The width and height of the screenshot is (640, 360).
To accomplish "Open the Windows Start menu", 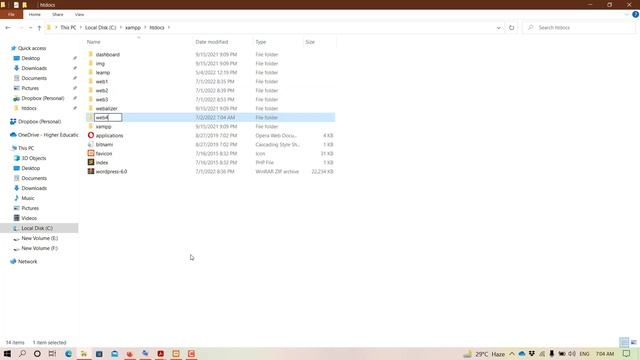I will pyautogui.click(x=7, y=354).
